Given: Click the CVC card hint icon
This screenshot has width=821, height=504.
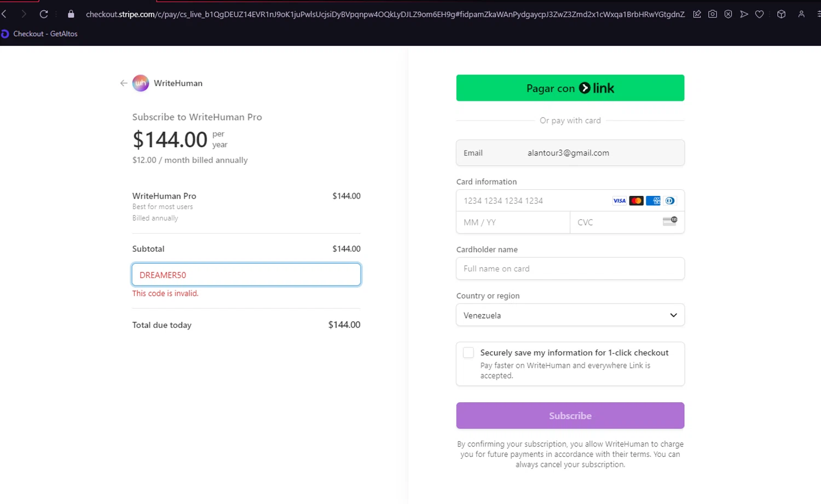Looking at the screenshot, I should tap(670, 221).
